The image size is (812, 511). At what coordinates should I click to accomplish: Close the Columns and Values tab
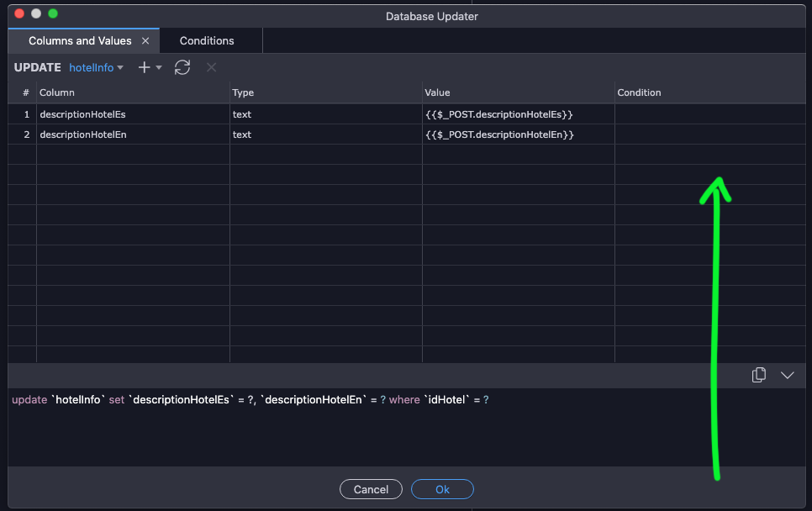[x=145, y=41]
